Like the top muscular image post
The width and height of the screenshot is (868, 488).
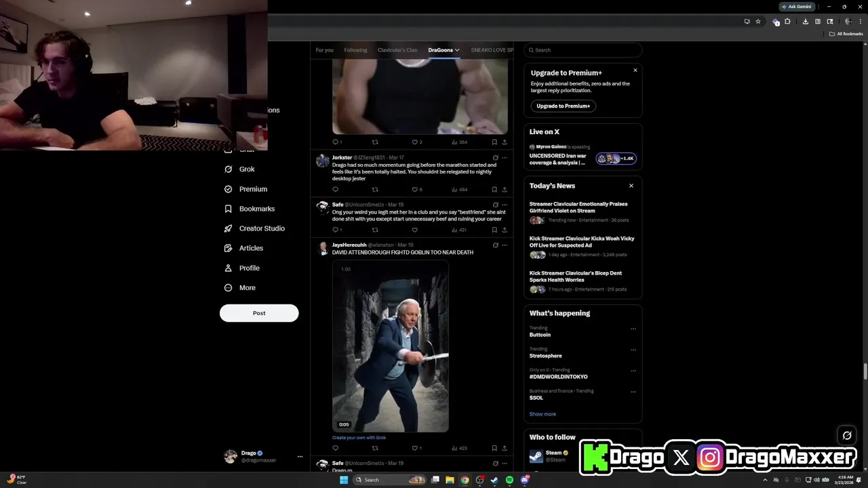click(414, 142)
